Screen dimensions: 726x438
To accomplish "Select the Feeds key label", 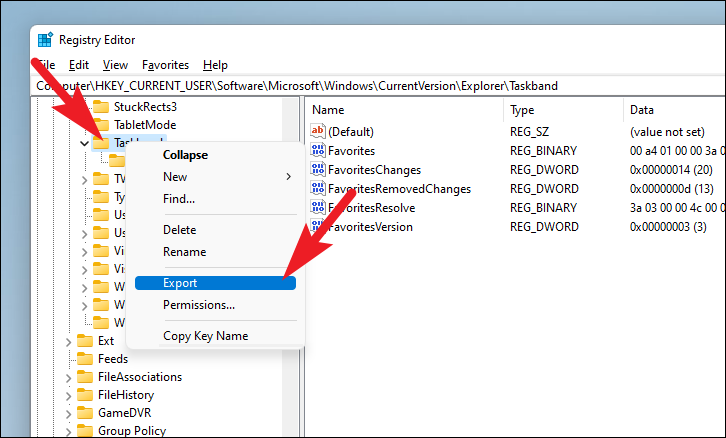I will coord(113,359).
